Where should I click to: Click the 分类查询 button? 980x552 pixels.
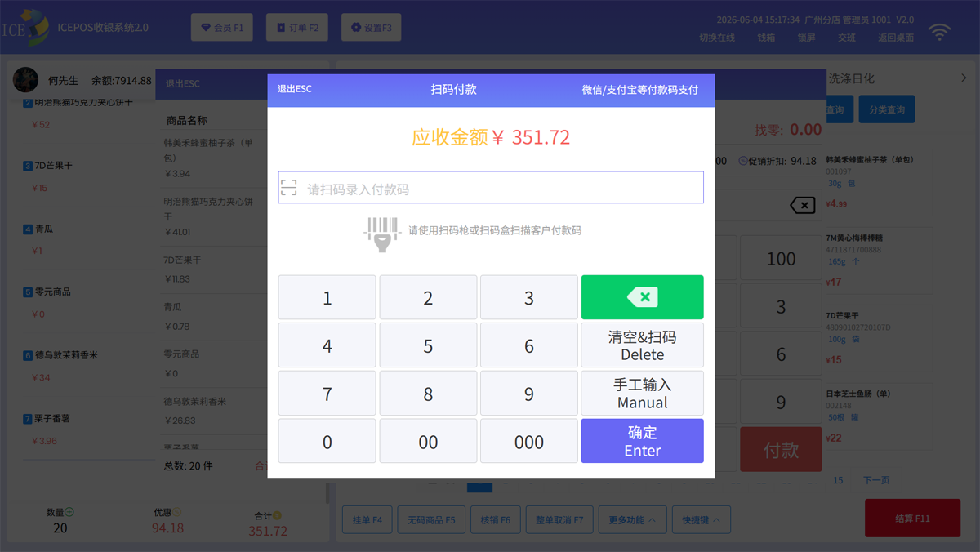click(887, 109)
